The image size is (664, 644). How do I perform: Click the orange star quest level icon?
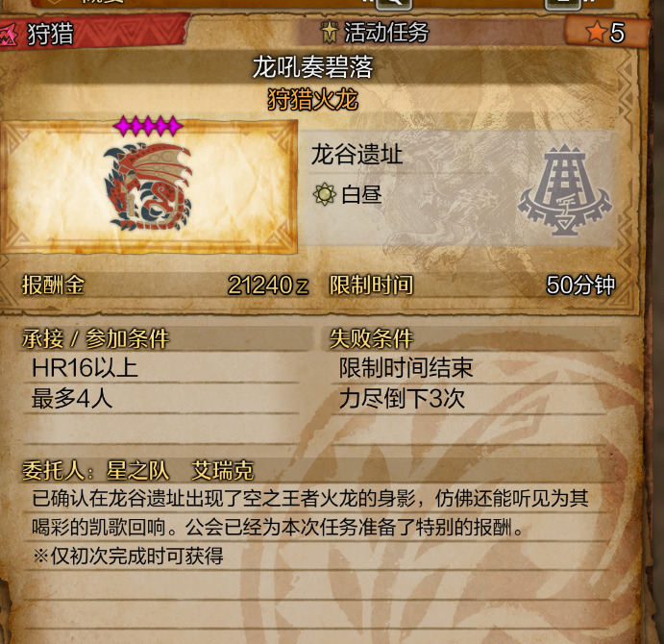coord(596,32)
